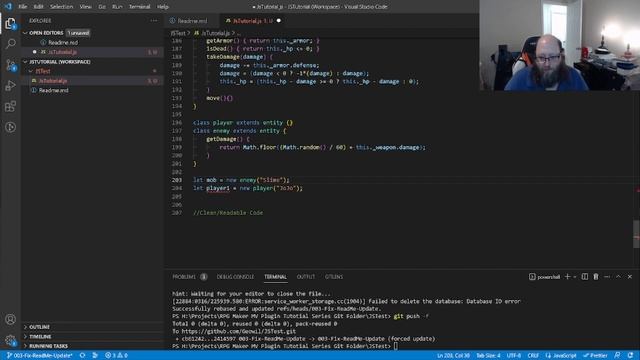Viewport: 640px width, 360px height.
Task: Open the Go menu
Action: [102, 7]
